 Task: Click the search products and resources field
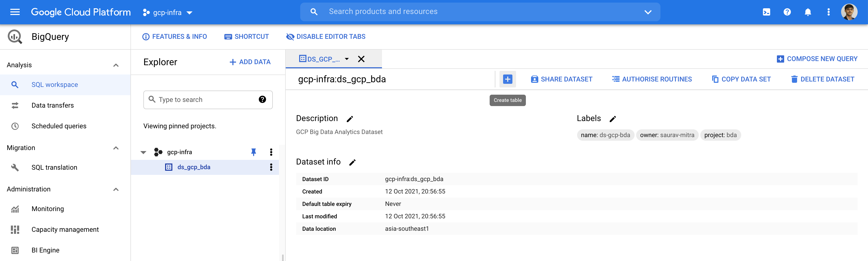480,12
